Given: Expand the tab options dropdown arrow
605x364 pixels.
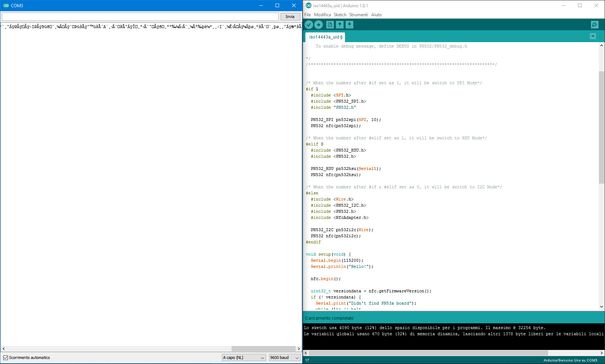Looking at the screenshot, I should 593,36.
